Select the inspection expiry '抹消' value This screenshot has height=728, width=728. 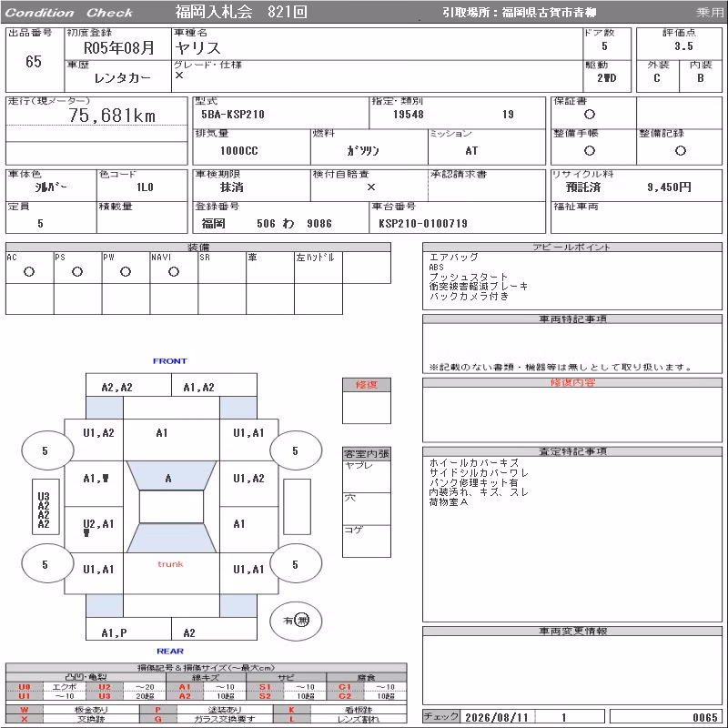coord(232,187)
